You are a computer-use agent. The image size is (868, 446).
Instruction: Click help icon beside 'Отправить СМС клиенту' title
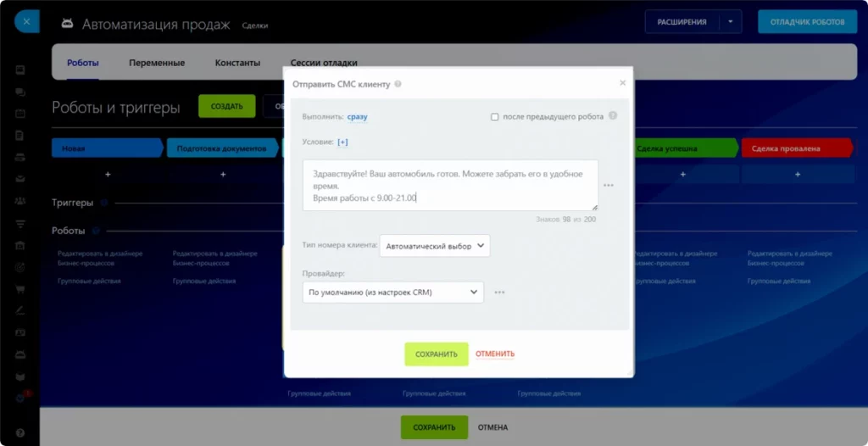coord(398,84)
